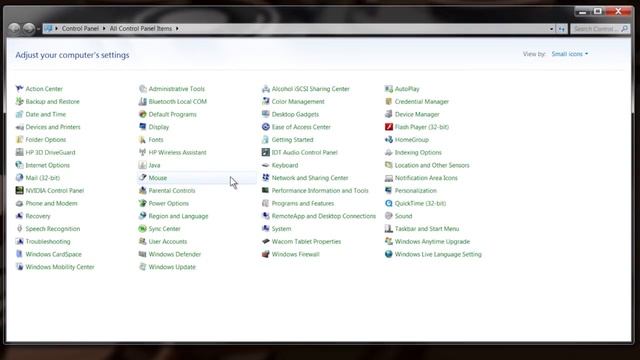This screenshot has height=360, width=640.
Task: Open the Personalization link
Action: coord(416,191)
